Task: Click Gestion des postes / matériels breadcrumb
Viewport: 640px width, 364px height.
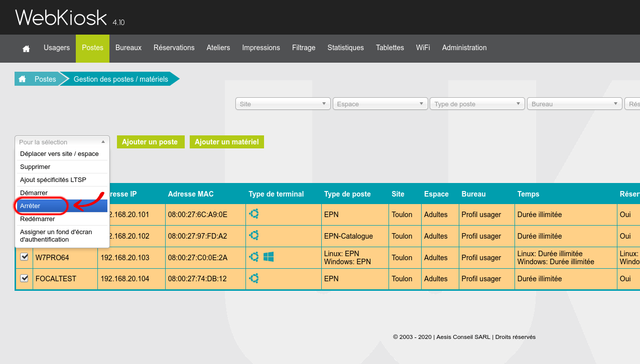Action: click(x=121, y=79)
